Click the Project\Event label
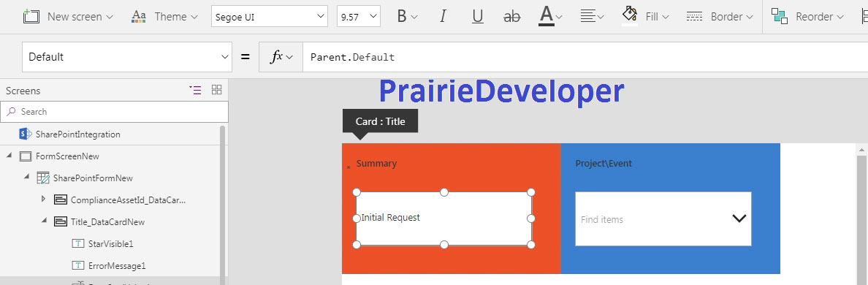The width and height of the screenshot is (868, 285). click(x=604, y=164)
